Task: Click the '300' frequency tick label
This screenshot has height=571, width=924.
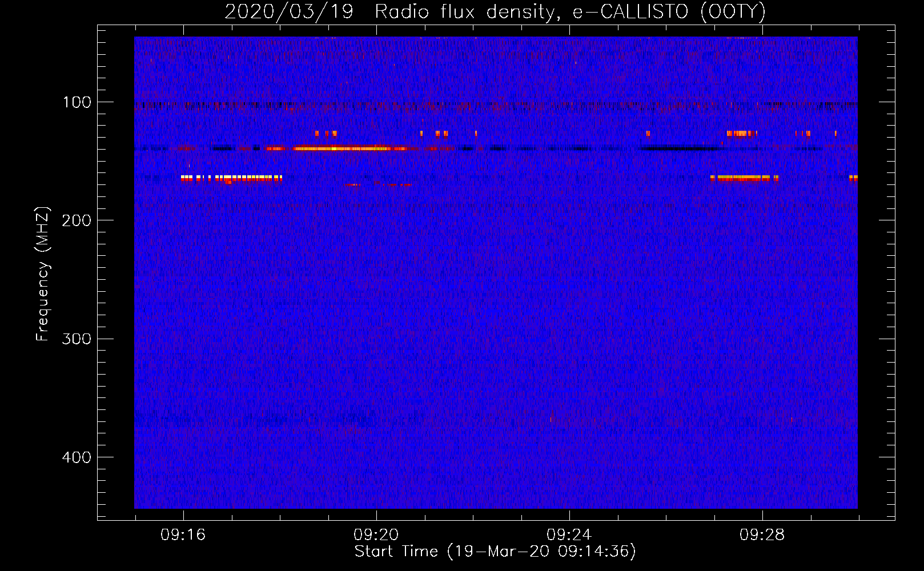Action: pos(77,339)
